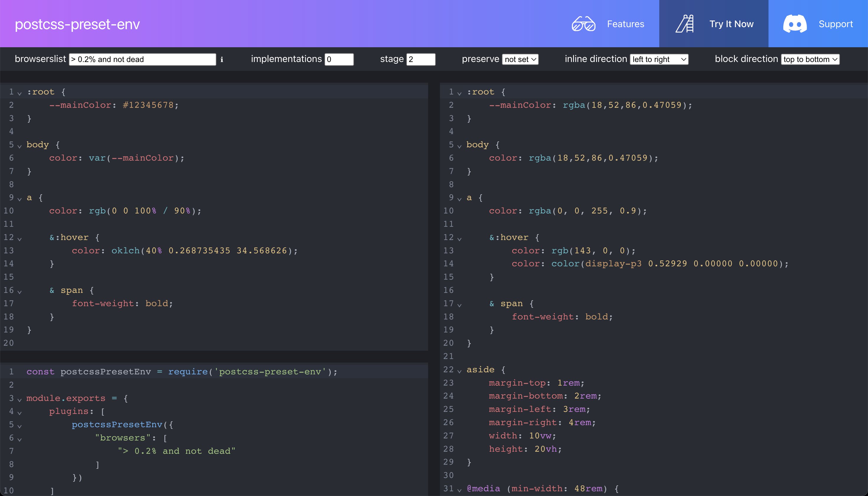Viewport: 868px width, 496px height.
Task: Click margin-bottom: 2rem line
Action: (545, 396)
